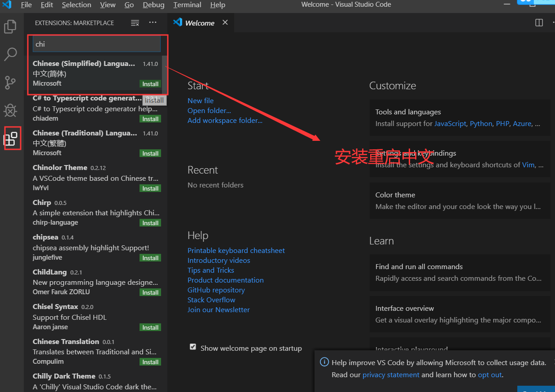The image size is (555, 392).
Task: Open the Explorer view in activity bar
Action: click(10, 26)
